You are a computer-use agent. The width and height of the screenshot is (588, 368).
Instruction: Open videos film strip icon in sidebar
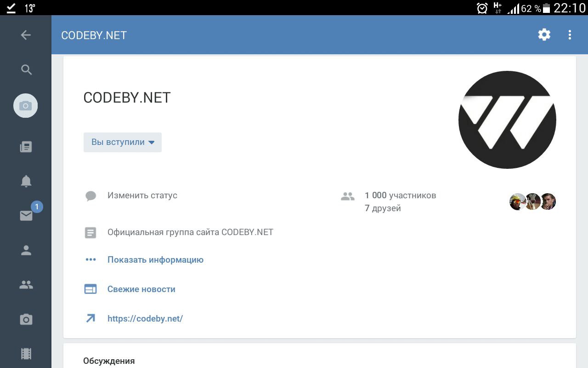pos(26,353)
